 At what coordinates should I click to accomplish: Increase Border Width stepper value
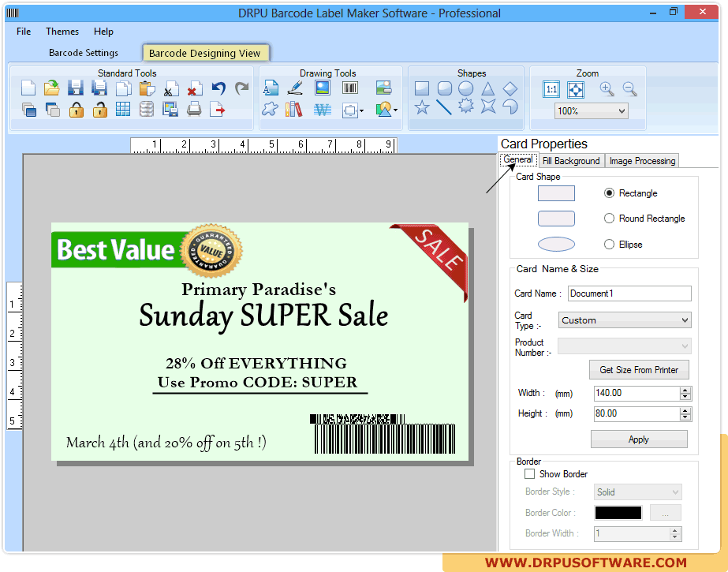click(674, 531)
